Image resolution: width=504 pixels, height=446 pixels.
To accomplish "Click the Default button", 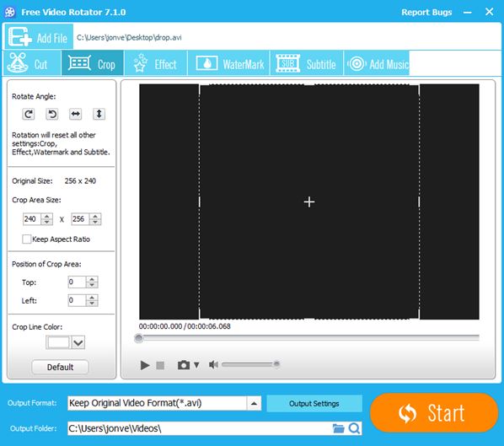I will 60,368.
